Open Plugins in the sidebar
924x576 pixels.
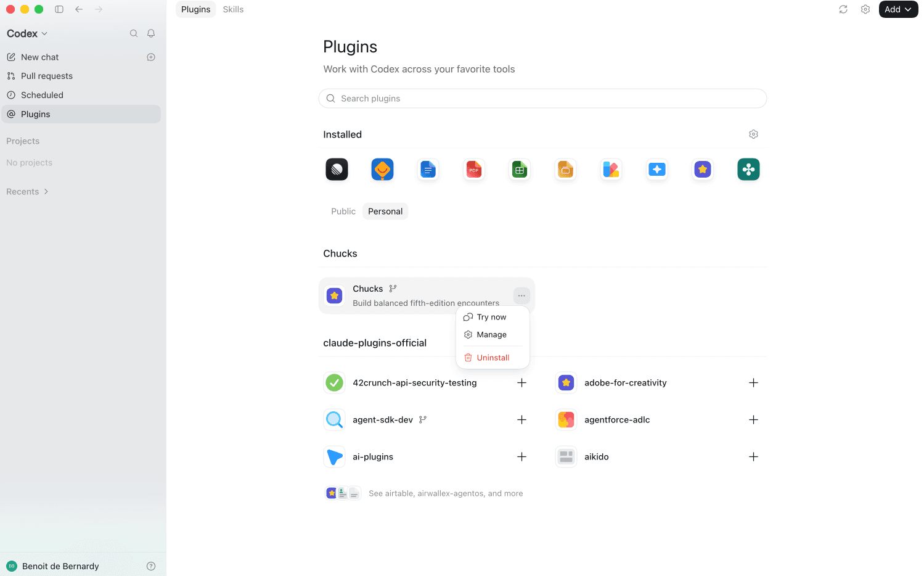point(81,114)
